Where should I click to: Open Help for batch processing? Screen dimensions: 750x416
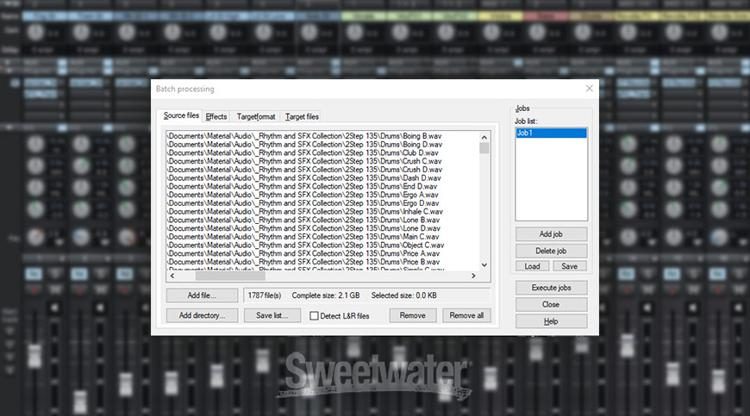[x=550, y=321]
